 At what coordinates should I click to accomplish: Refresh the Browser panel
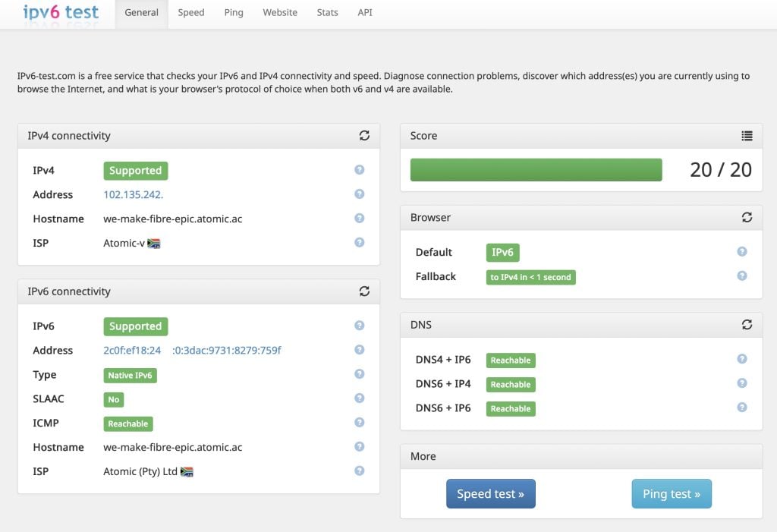(747, 217)
